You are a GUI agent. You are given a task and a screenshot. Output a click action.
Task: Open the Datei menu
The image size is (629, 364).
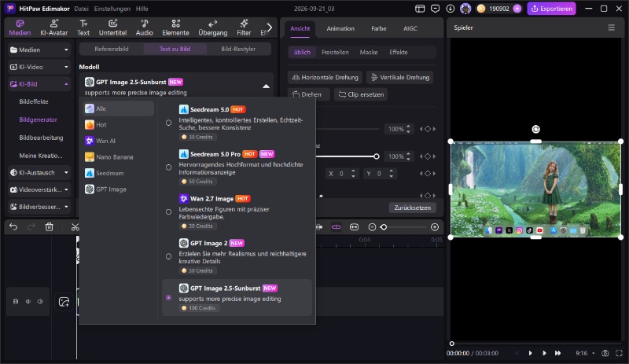click(82, 9)
